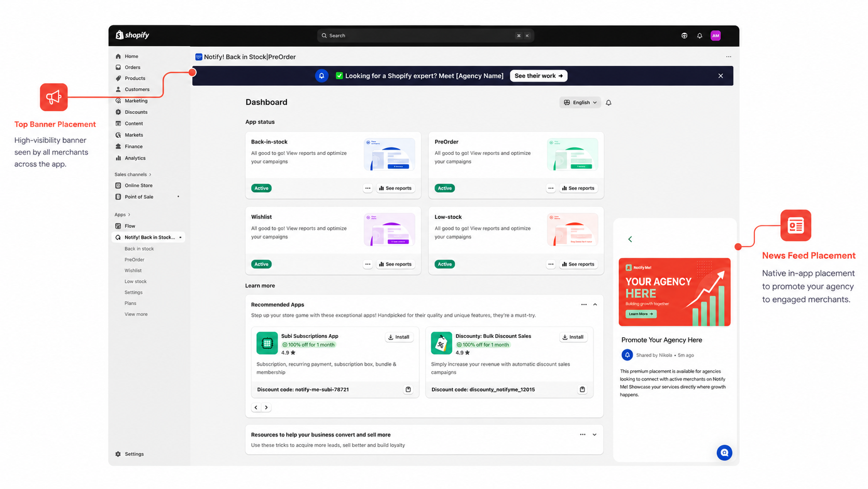Click View more in the app submenu
The image size is (868, 489).
(136, 314)
